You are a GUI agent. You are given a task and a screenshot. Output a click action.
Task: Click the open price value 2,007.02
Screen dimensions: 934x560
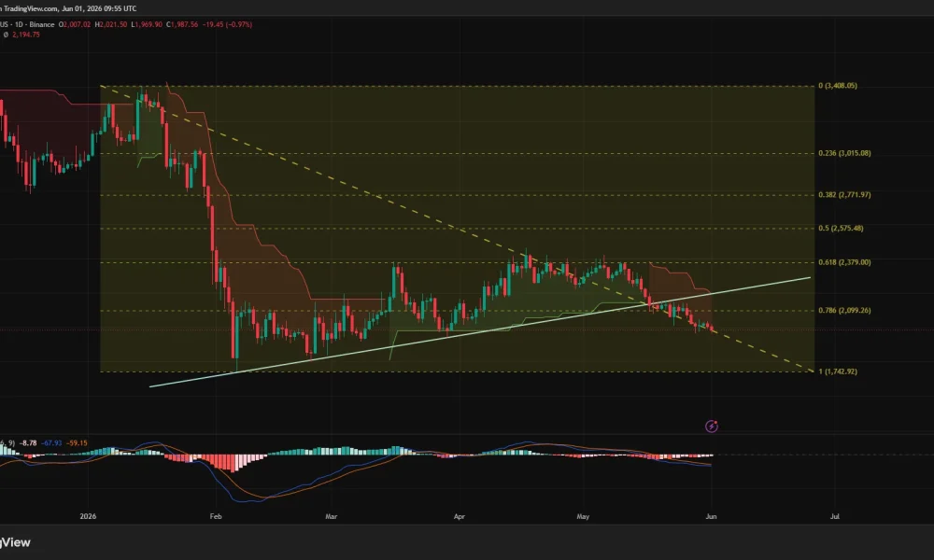tap(75, 25)
